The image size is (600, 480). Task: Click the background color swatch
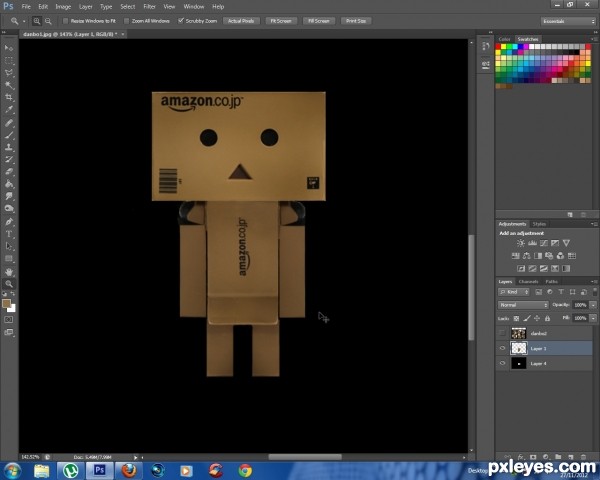pos(13,309)
